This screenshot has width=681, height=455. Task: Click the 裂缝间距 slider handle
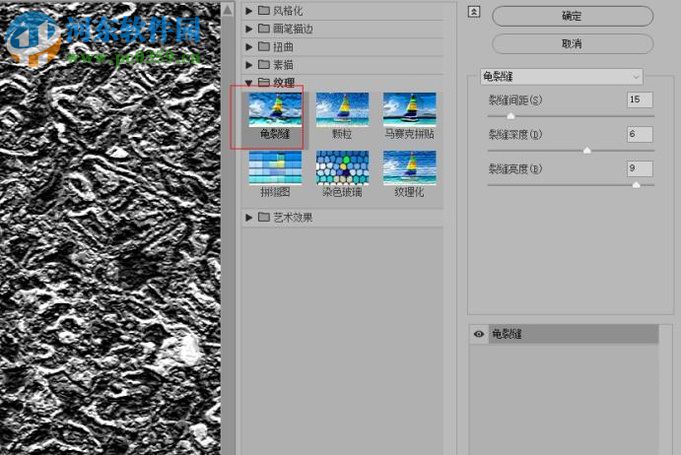511,116
